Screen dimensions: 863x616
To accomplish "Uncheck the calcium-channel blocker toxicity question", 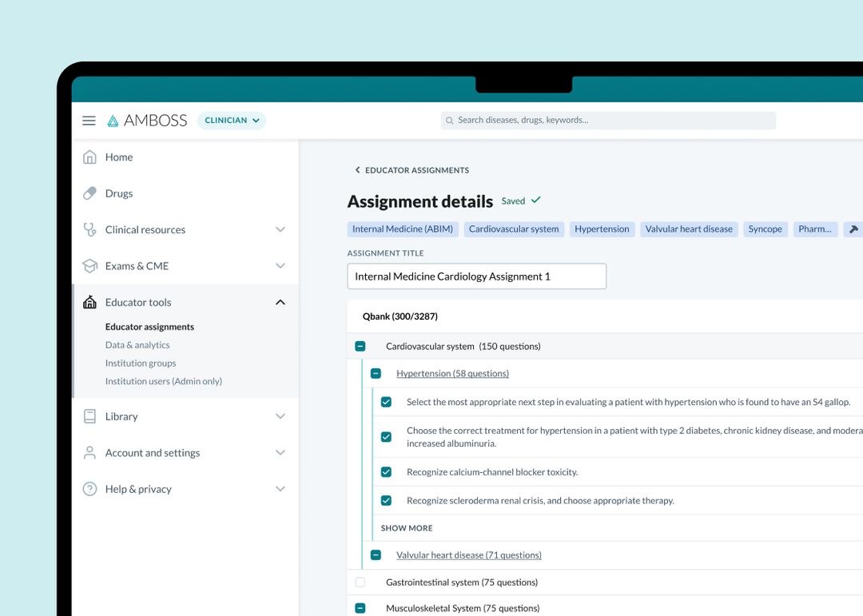I will (386, 471).
